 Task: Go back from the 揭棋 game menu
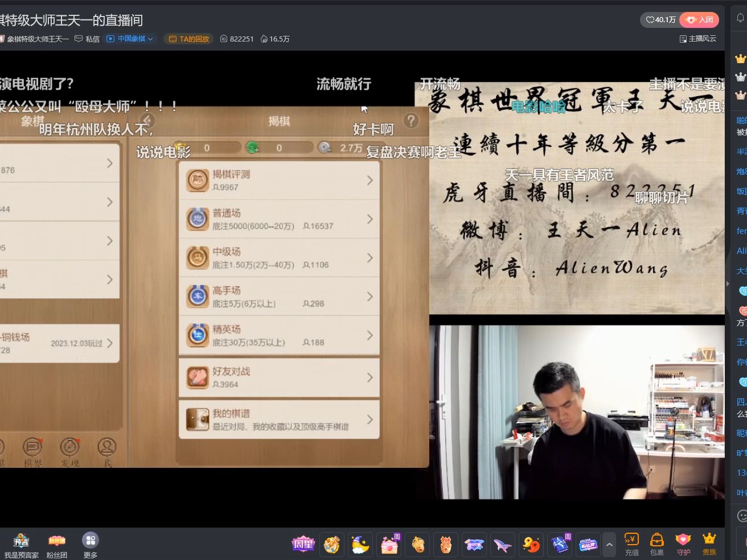click(x=147, y=121)
